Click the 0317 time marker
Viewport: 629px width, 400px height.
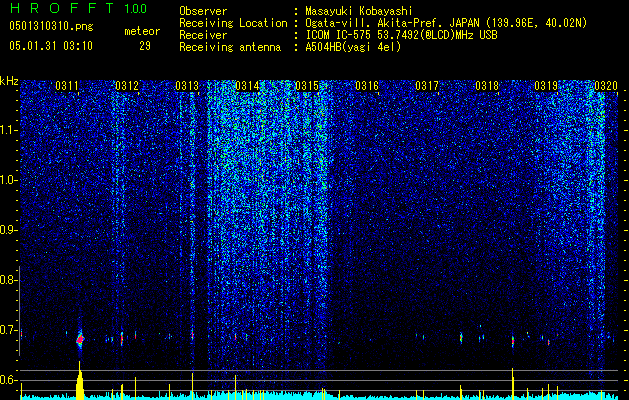(x=427, y=85)
